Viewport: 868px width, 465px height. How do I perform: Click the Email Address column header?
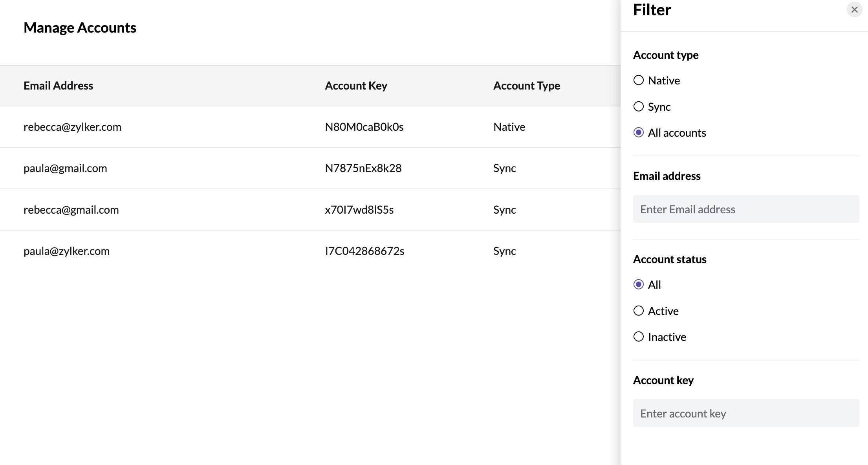click(x=58, y=86)
